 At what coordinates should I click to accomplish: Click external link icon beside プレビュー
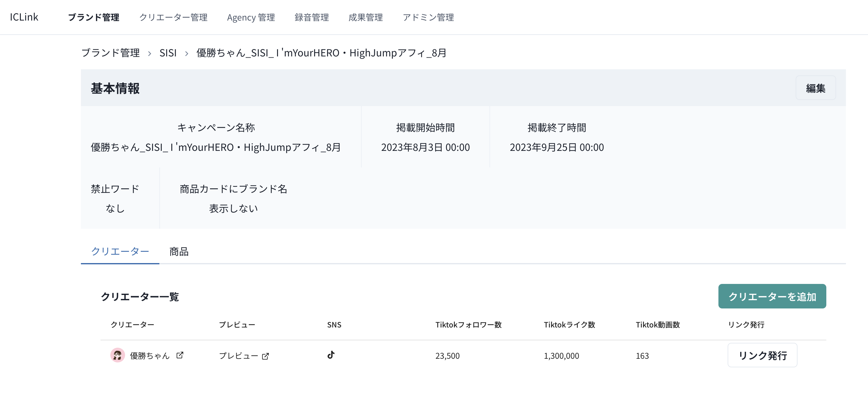(x=265, y=356)
